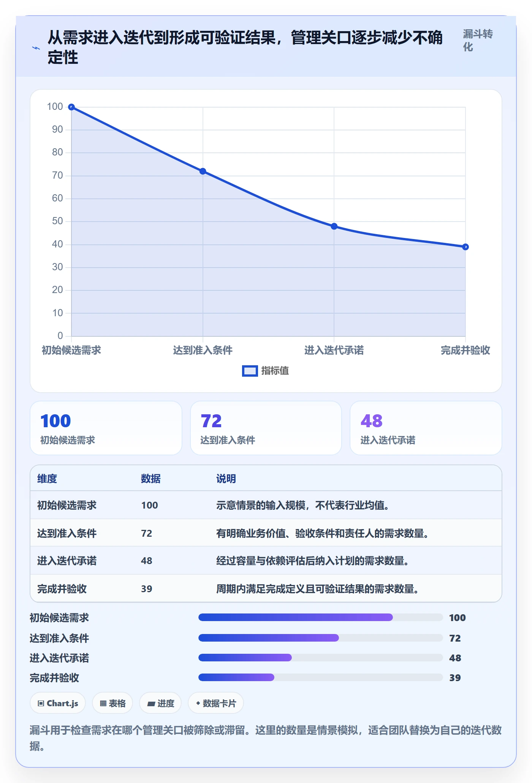Image resolution: width=532 pixels, height=783 pixels.
Task: Click the 进入迭代承诺 progress bar
Action: [x=320, y=658]
